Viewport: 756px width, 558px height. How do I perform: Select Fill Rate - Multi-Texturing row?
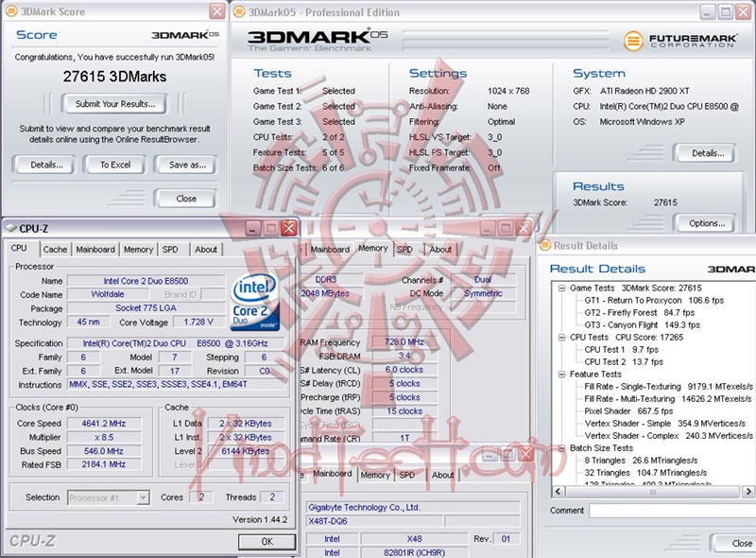click(x=668, y=399)
